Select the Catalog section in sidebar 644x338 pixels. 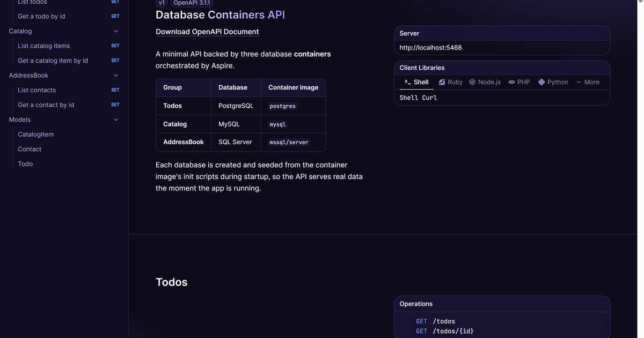pyautogui.click(x=20, y=31)
